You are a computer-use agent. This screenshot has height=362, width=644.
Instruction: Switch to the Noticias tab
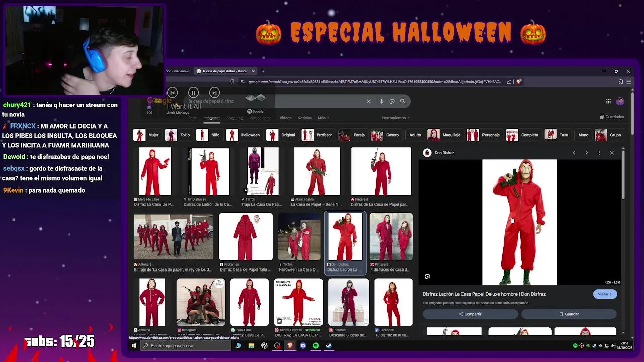pyautogui.click(x=304, y=118)
